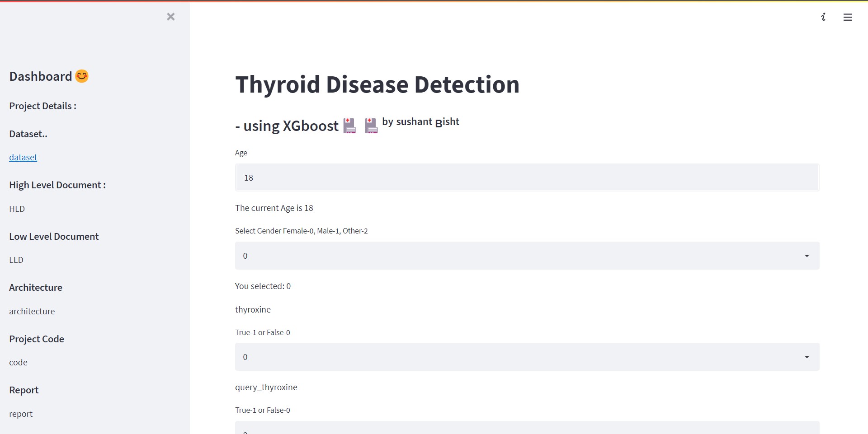Click the first medical emoji after 'using XGboost'

tap(349, 126)
